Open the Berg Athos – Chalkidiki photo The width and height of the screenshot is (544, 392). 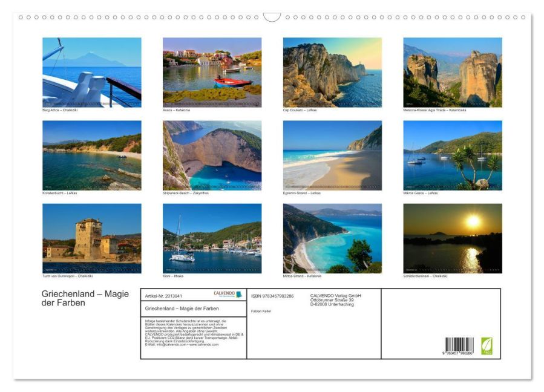tap(91, 71)
